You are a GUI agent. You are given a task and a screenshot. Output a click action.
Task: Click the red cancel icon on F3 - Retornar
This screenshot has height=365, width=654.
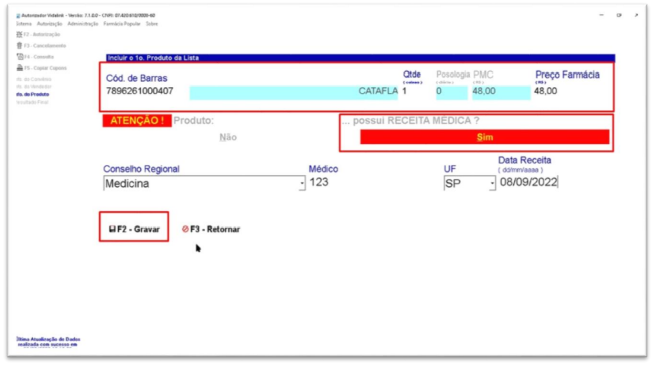(x=185, y=229)
